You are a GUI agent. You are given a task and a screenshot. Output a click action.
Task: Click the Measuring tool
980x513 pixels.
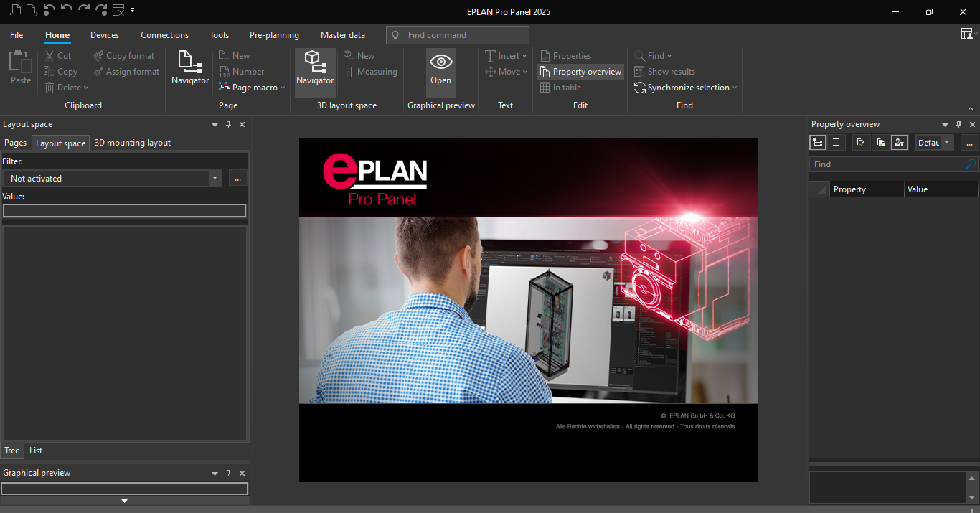(370, 71)
